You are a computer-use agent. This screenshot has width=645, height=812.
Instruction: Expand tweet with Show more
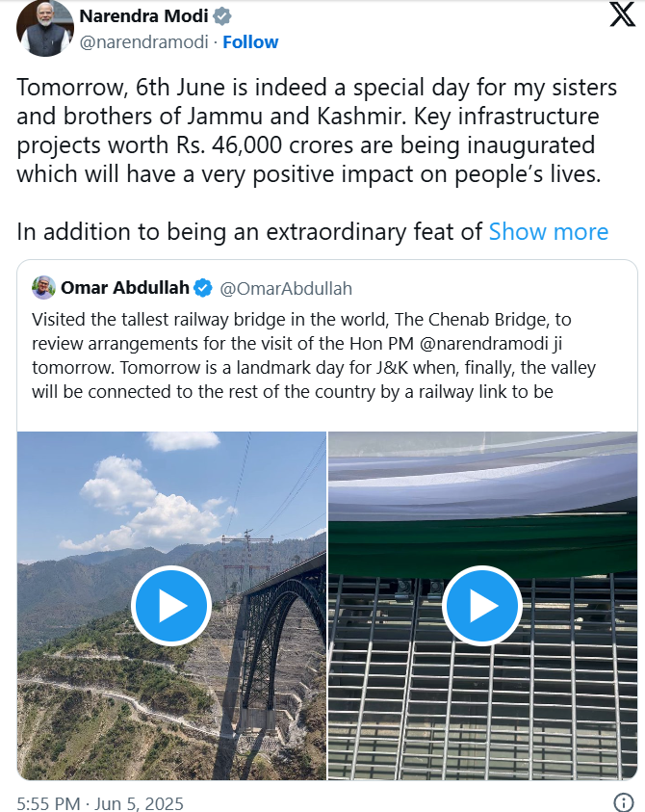coord(548,232)
